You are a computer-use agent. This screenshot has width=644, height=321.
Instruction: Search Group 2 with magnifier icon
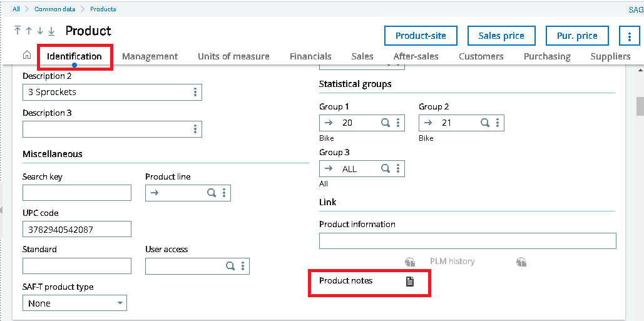[x=485, y=122]
